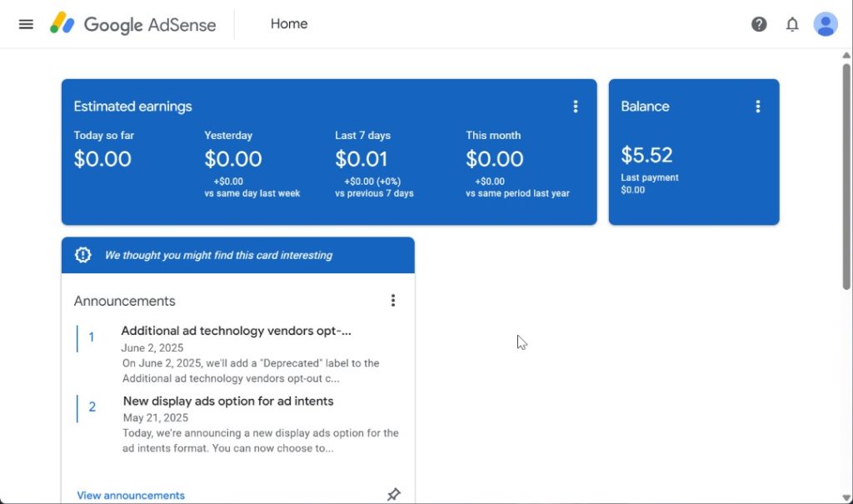Click the View announcements link

coord(131,495)
